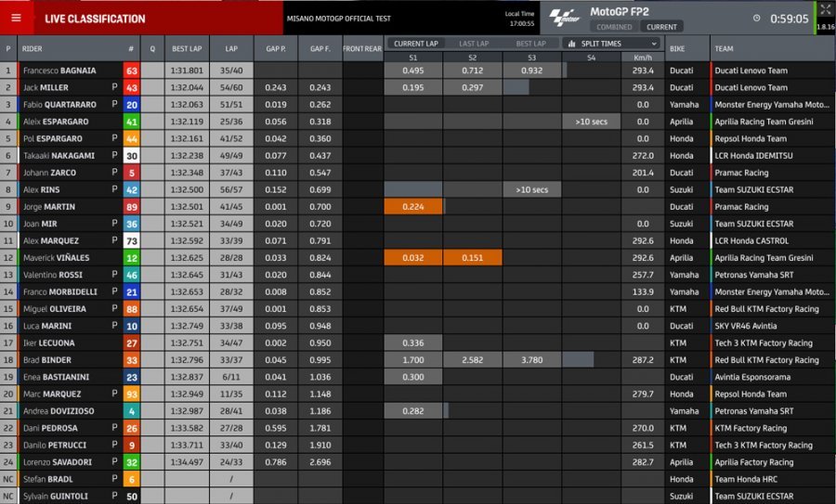Image resolution: width=836 pixels, height=504 pixels.
Task: Switch to Current session view
Action: point(661,27)
